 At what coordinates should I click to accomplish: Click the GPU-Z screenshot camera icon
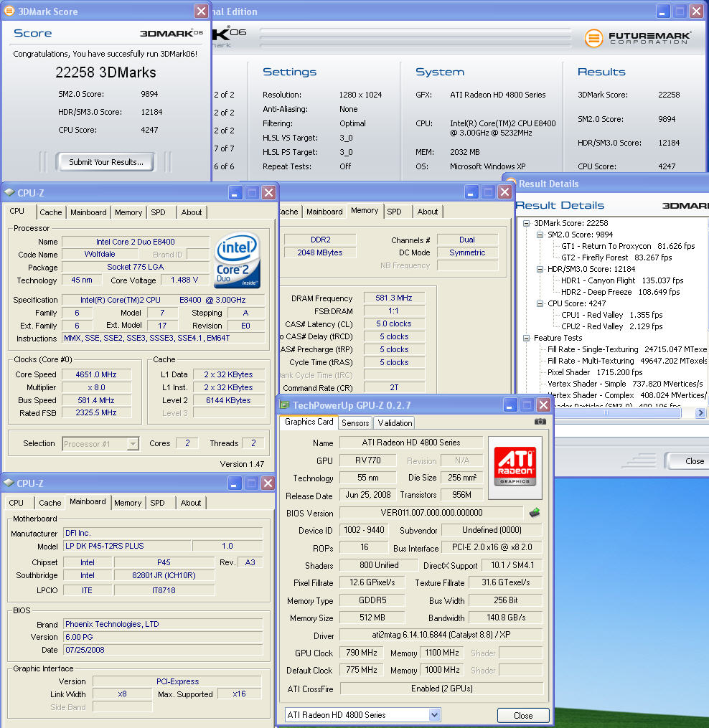tap(540, 422)
